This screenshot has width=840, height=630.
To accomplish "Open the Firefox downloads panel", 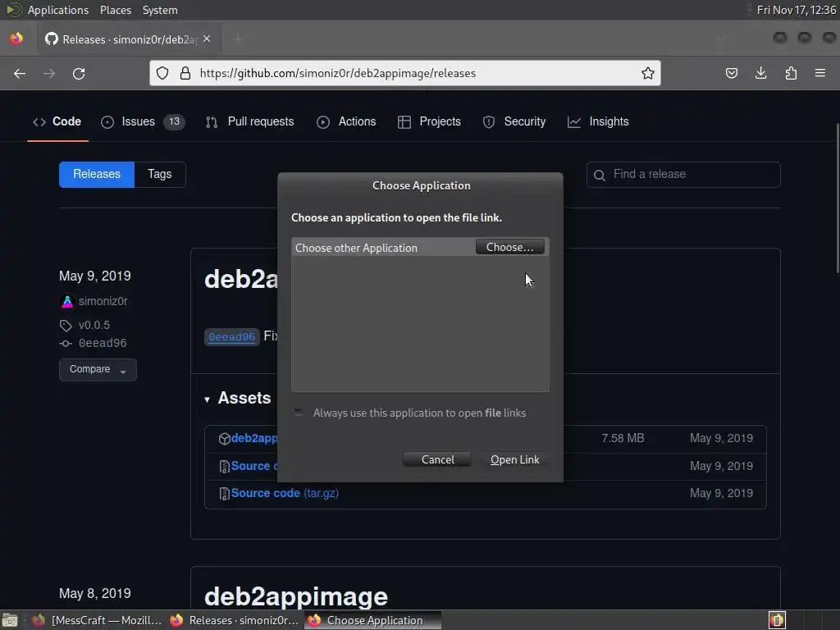I will 760,73.
